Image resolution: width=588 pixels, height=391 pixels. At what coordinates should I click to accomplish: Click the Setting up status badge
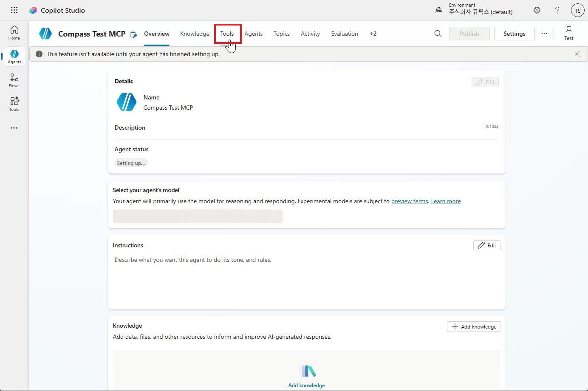[131, 163]
